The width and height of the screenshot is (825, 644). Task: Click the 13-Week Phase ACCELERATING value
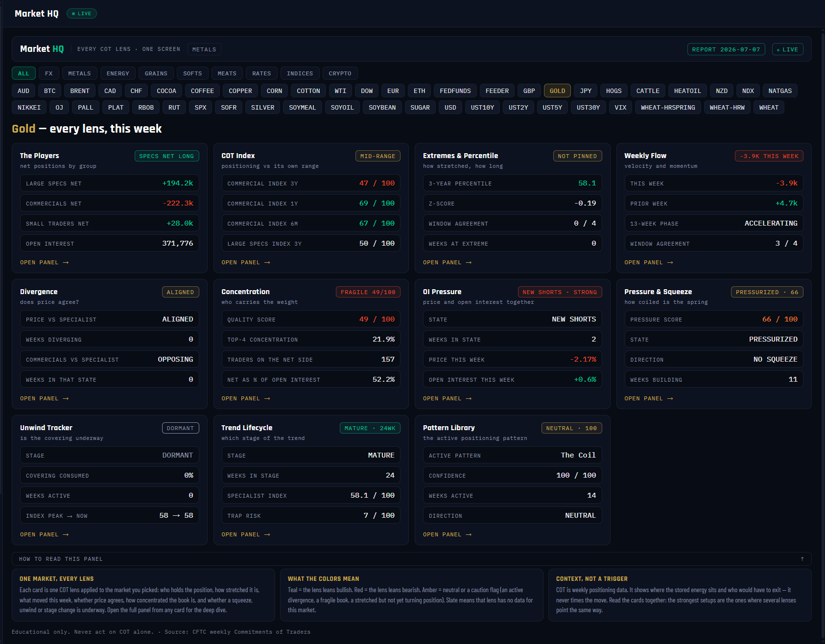click(771, 223)
